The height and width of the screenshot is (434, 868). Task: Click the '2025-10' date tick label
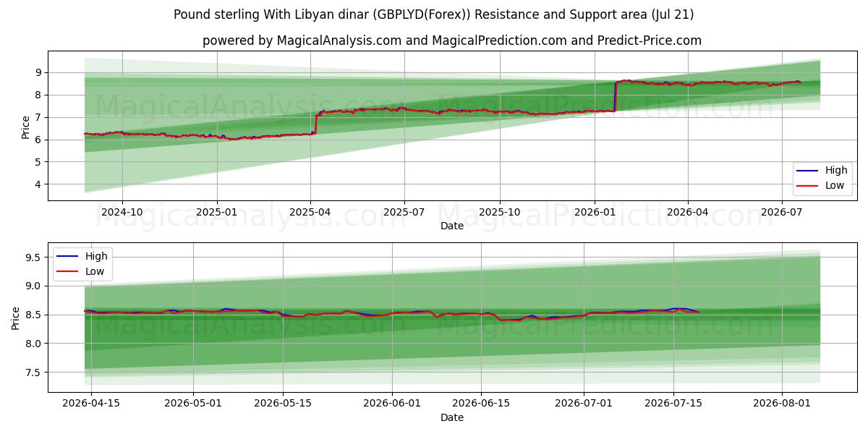[499, 212]
